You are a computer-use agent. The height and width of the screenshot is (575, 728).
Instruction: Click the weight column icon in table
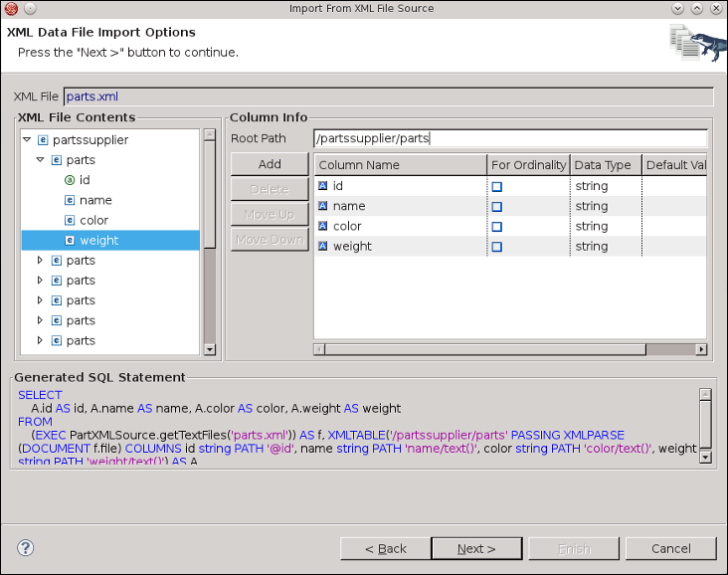323,246
